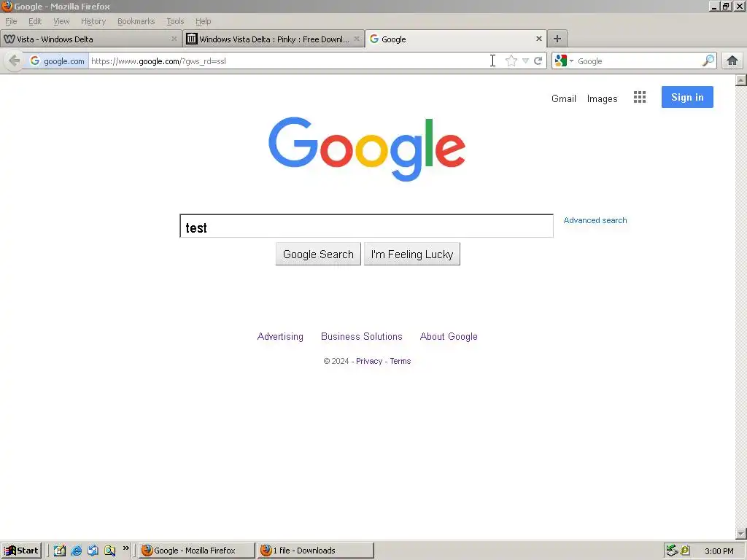Open the Bookmarks menu
Image resolution: width=747 pixels, height=560 pixels.
tap(136, 21)
